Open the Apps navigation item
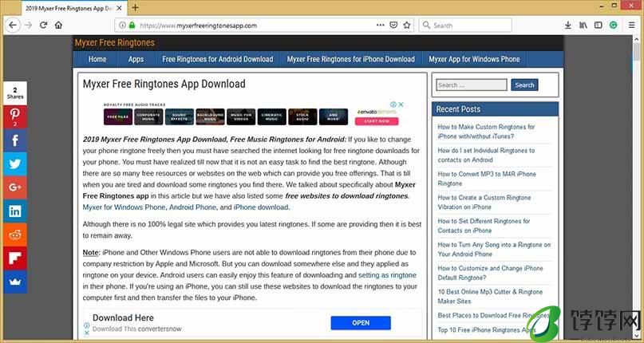 pyautogui.click(x=136, y=59)
